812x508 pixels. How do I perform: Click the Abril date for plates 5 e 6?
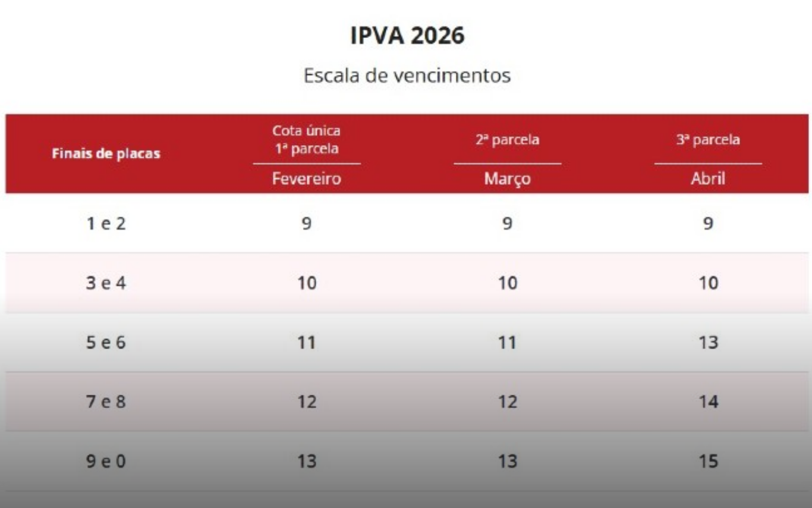(708, 343)
